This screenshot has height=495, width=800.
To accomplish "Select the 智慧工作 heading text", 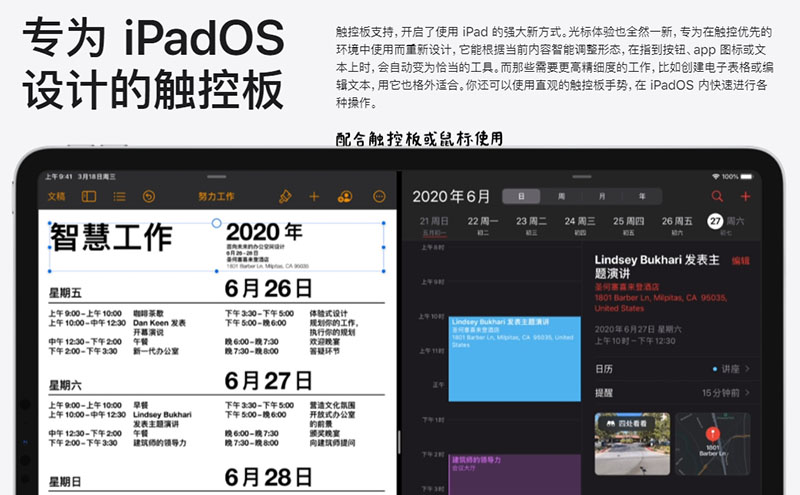I will [x=111, y=238].
